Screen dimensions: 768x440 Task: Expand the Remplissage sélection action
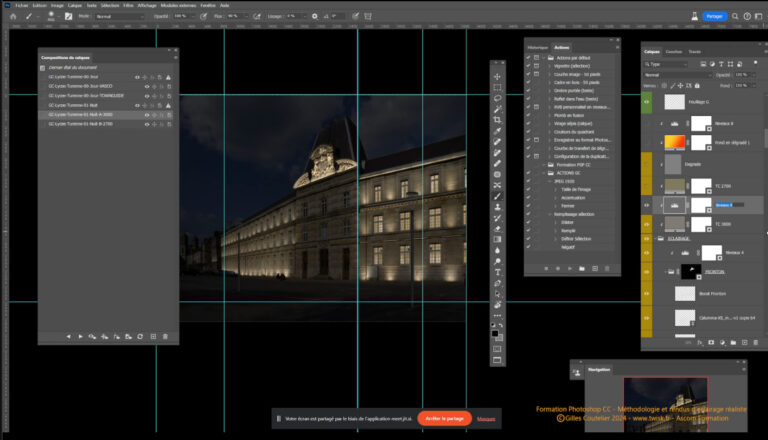pos(549,216)
